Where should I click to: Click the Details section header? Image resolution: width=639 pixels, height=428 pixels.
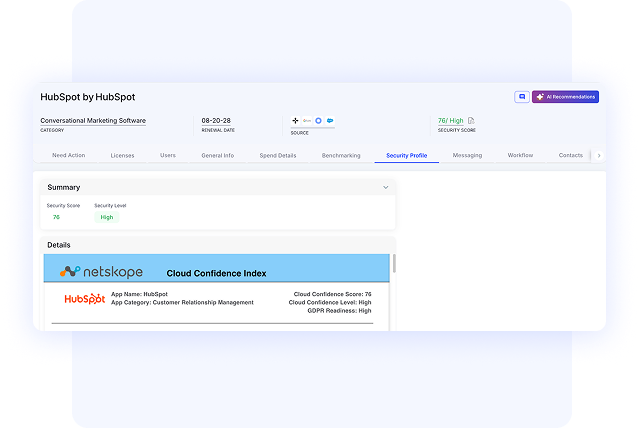tap(218, 245)
